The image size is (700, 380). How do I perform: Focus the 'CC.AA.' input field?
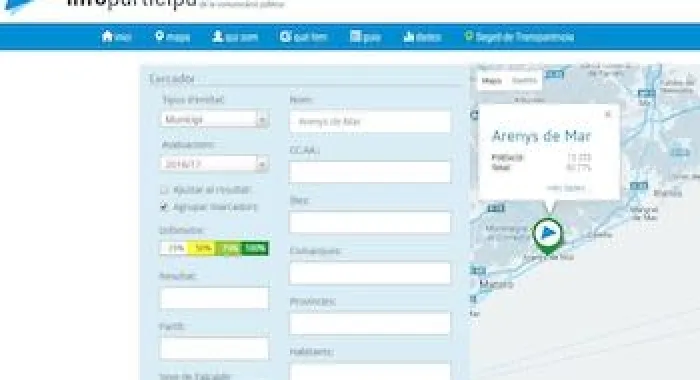370,172
